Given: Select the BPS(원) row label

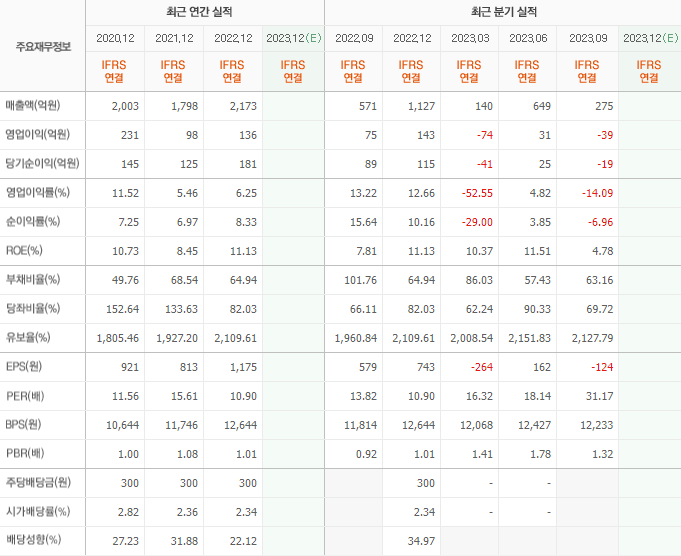Looking at the screenshot, I should click(x=23, y=424).
